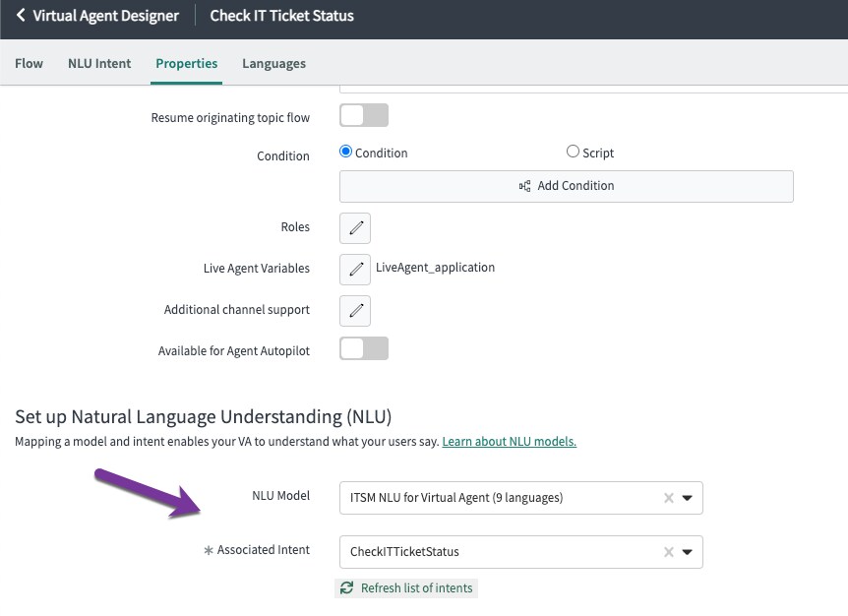The width and height of the screenshot is (848, 616).
Task: Click the refresh icon beside list of intents
Action: coord(346,587)
